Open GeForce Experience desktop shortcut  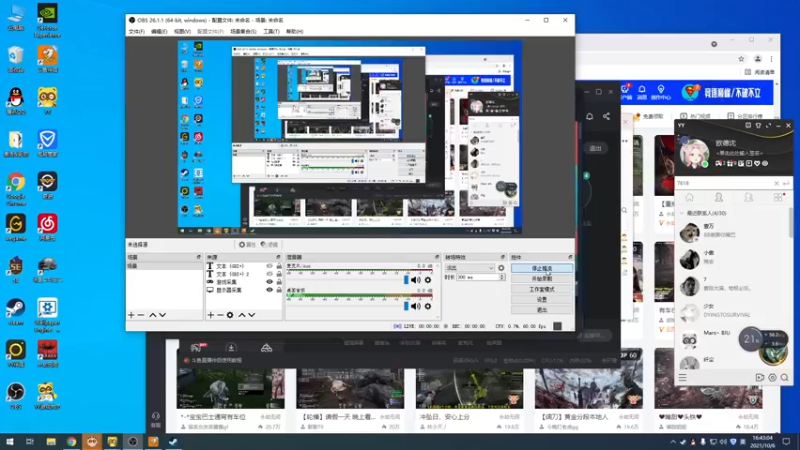pos(47,20)
